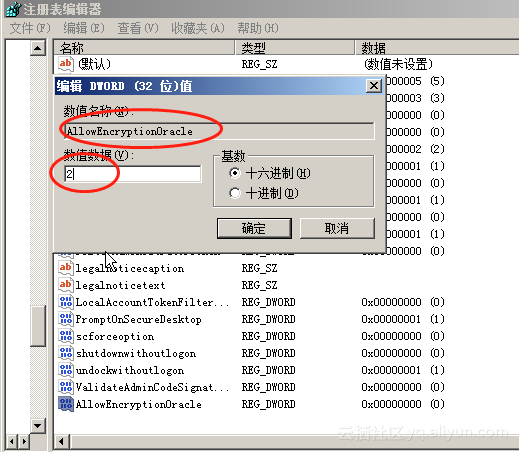Click REG_SZ type of (默认) row

[x=259, y=64]
